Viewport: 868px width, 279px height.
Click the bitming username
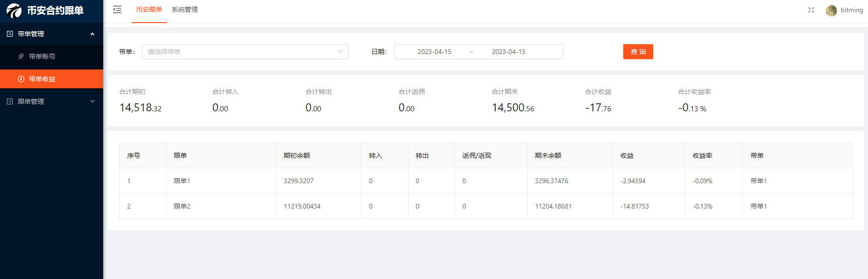852,10
